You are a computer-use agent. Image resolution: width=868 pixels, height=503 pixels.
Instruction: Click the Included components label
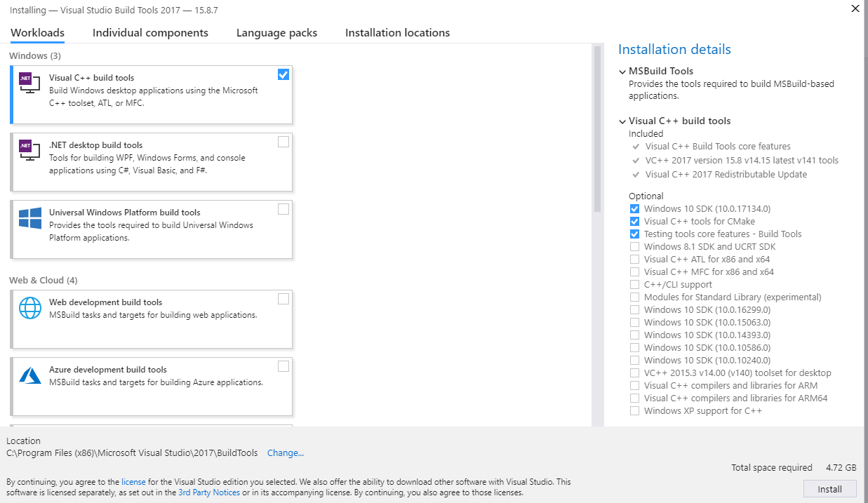pos(646,134)
